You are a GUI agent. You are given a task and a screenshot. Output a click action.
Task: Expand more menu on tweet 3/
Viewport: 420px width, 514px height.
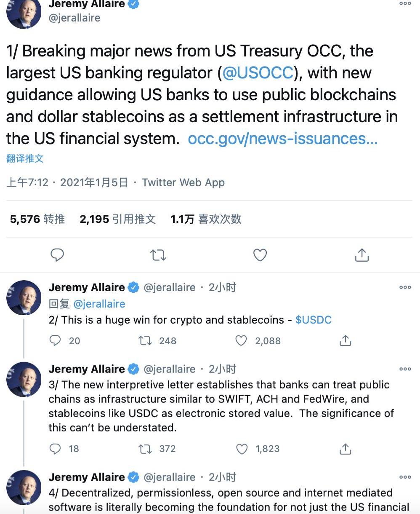click(x=405, y=369)
